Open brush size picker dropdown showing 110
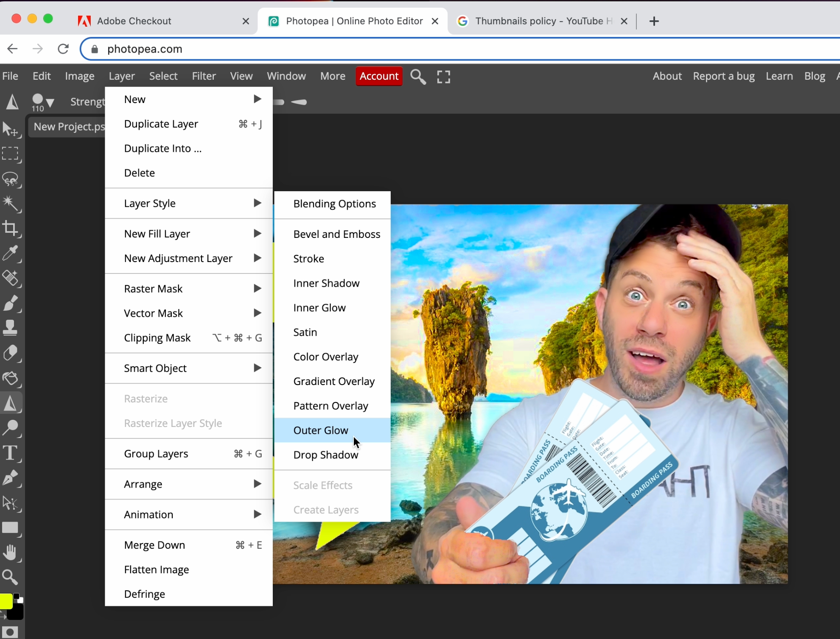Viewport: 840px width, 639px height. pos(42,102)
